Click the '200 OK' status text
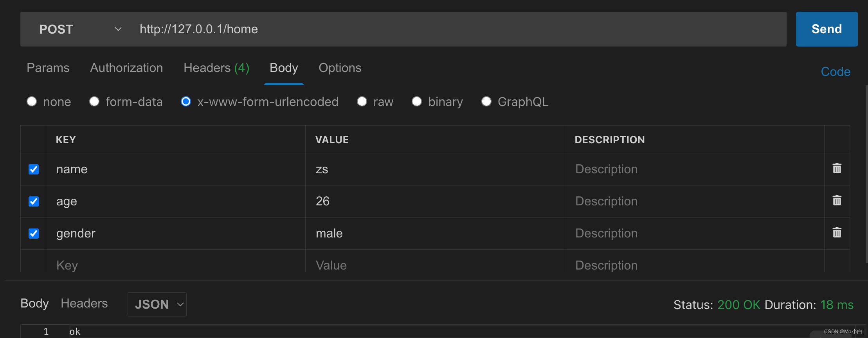 pos(738,305)
